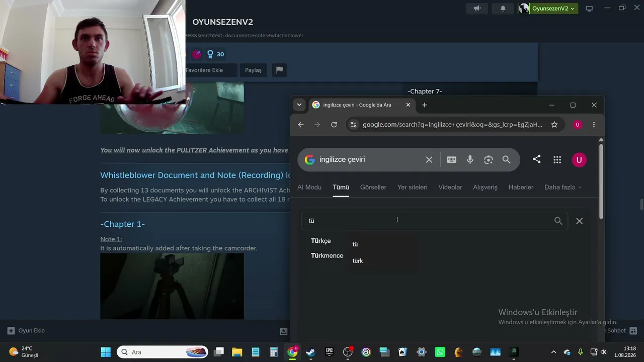
Task: Open Steam announcements megaphone icon
Action: 477,9
